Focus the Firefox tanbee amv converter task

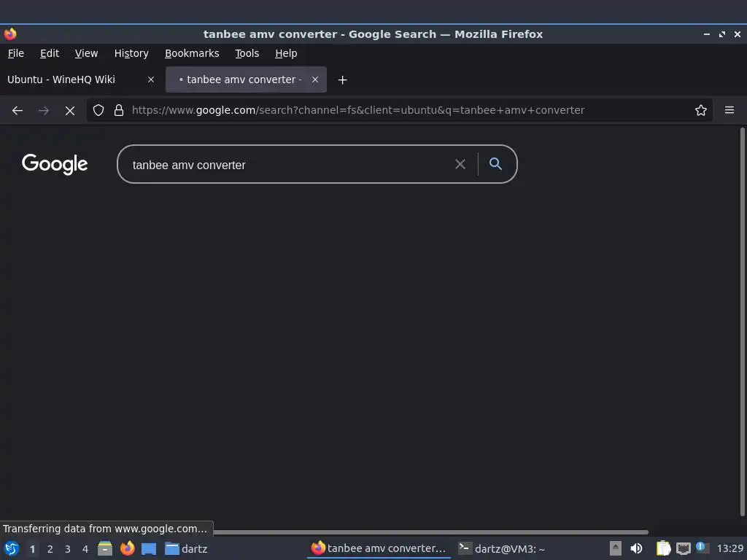pyautogui.click(x=379, y=548)
